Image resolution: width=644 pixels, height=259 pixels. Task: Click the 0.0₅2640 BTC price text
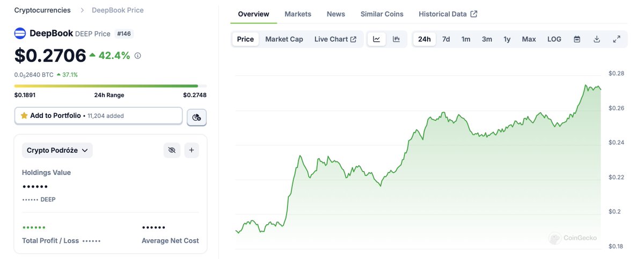[34, 75]
